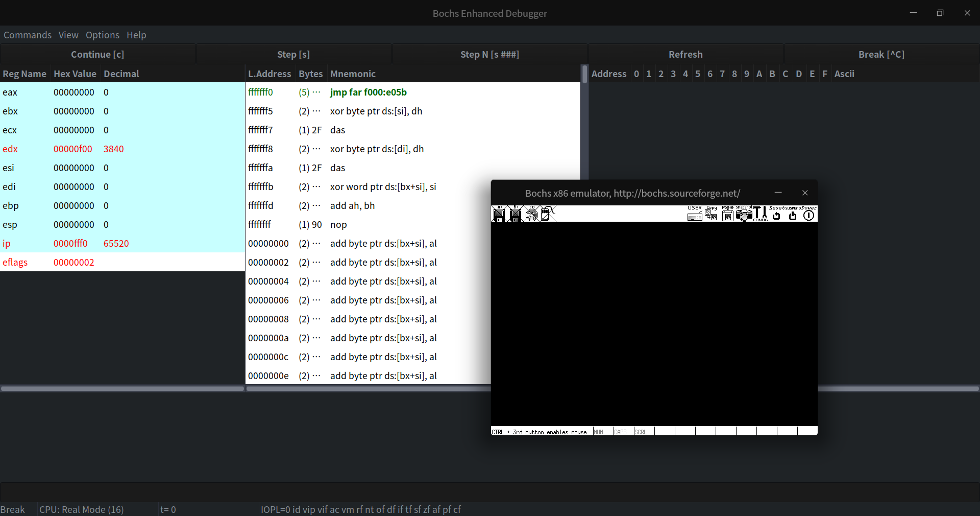This screenshot has height=516, width=980.
Task: Click the Suspend icon in Bochs emulator
Action: (793, 214)
